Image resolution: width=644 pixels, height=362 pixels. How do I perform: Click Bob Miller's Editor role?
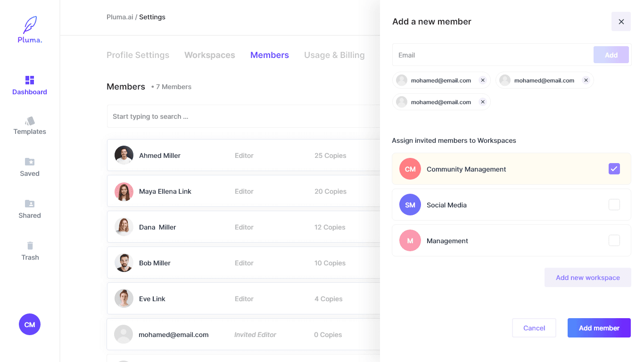[244, 263]
